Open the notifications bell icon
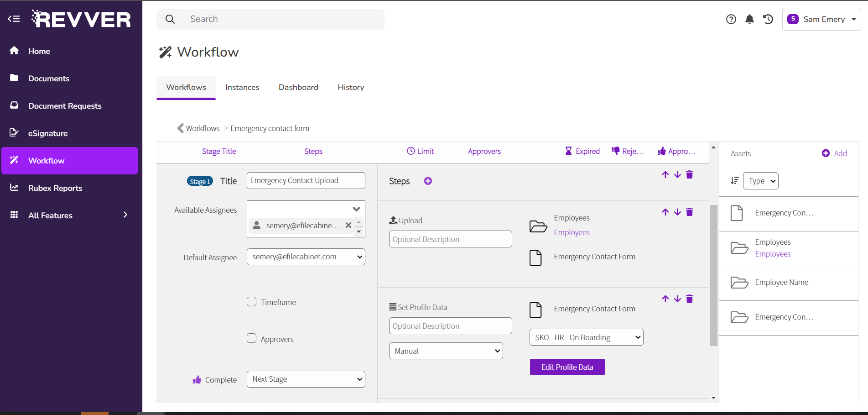This screenshot has width=868, height=415. pos(749,19)
